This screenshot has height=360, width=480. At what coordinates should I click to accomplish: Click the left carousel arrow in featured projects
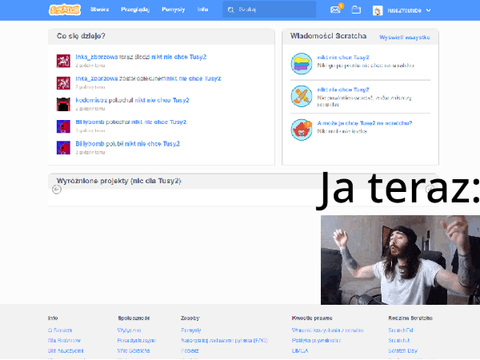[57, 189]
